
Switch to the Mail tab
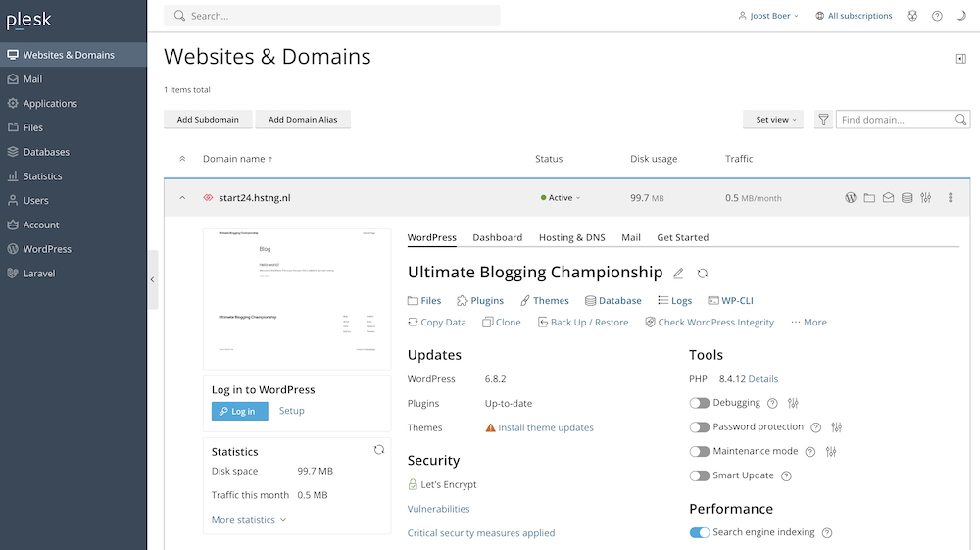click(x=631, y=237)
